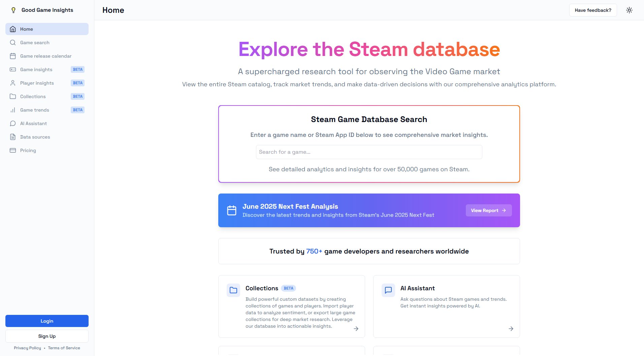The width and height of the screenshot is (644, 356).
Task: Click the AI Assistant card title
Action: (x=417, y=288)
